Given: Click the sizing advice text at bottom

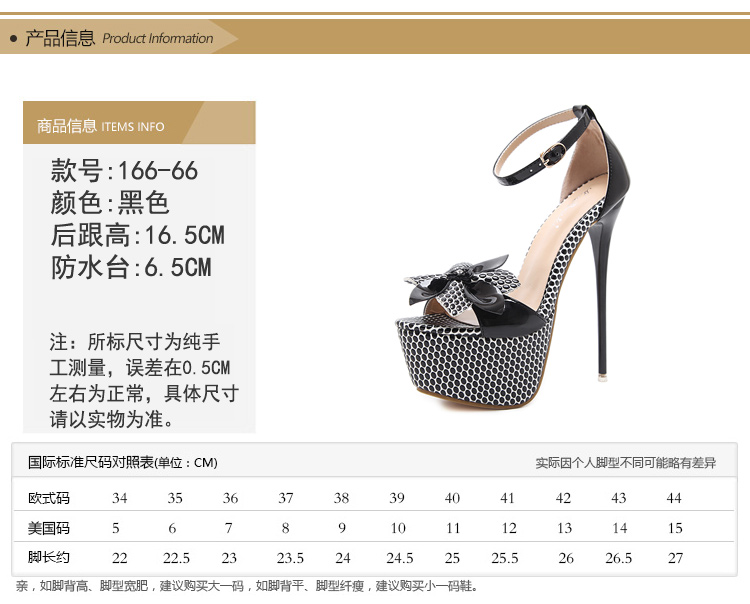Looking at the screenshot, I should coord(247,586).
